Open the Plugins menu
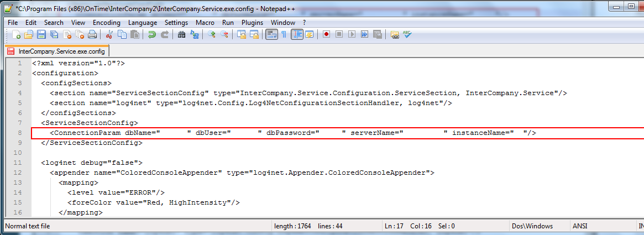 (252, 23)
